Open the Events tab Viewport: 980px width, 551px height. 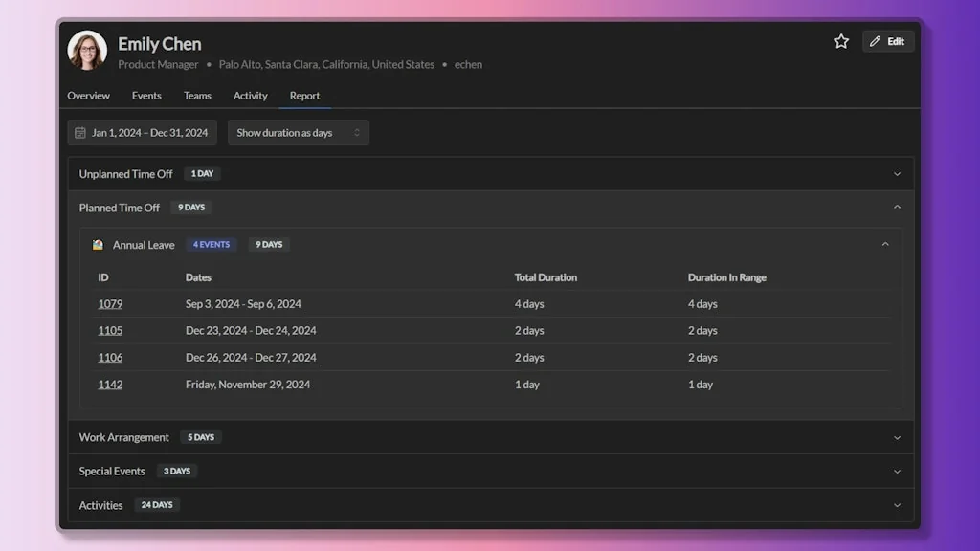[x=146, y=96]
